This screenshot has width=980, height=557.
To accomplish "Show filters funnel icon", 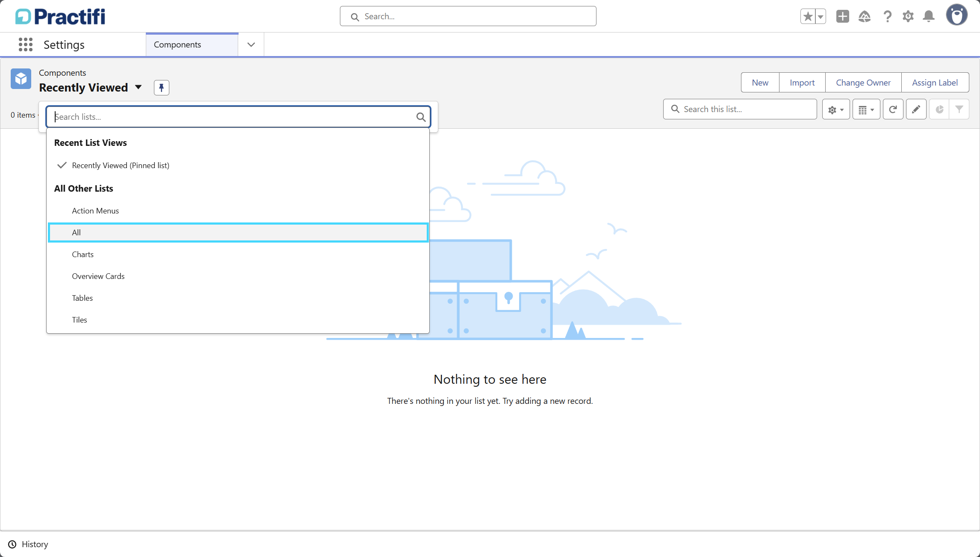I will click(x=959, y=110).
